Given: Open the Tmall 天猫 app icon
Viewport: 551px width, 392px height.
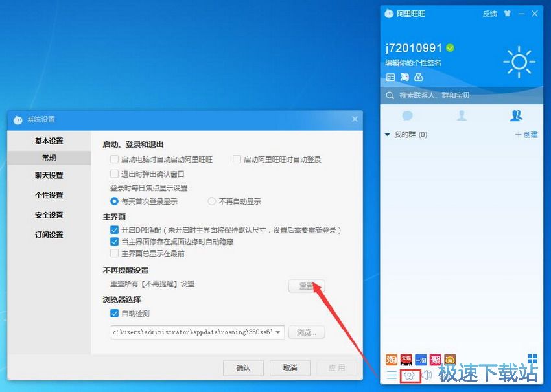Looking at the screenshot, I should click(x=406, y=360).
